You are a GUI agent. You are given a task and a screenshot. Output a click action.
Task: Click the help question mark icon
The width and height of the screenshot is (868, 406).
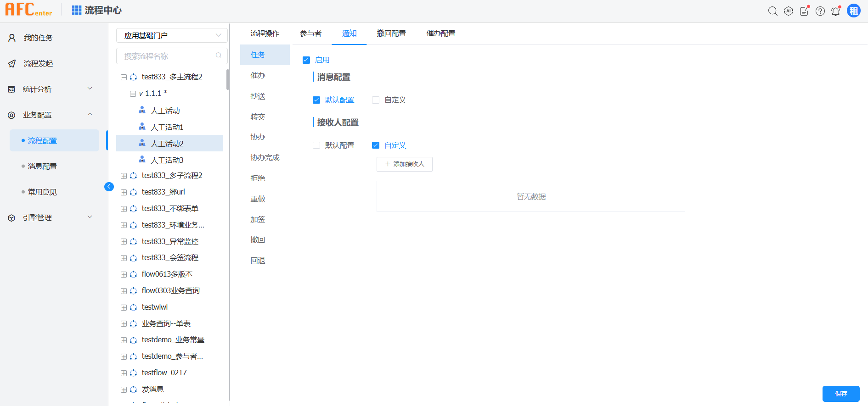[x=820, y=11]
